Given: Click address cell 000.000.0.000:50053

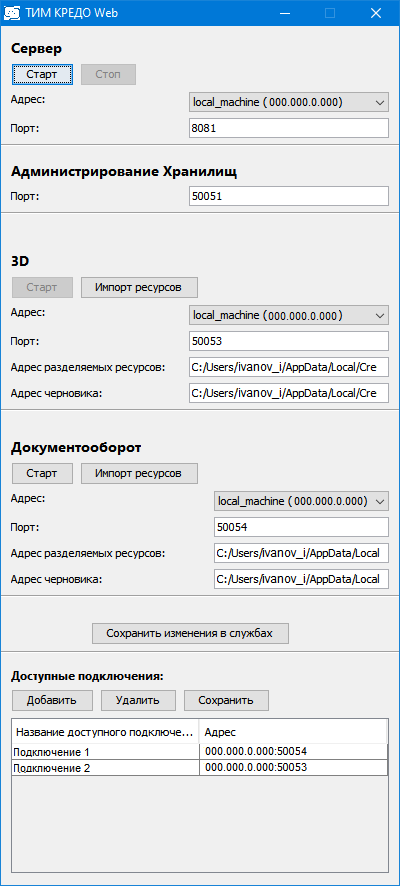Looking at the screenshot, I should [293, 767].
